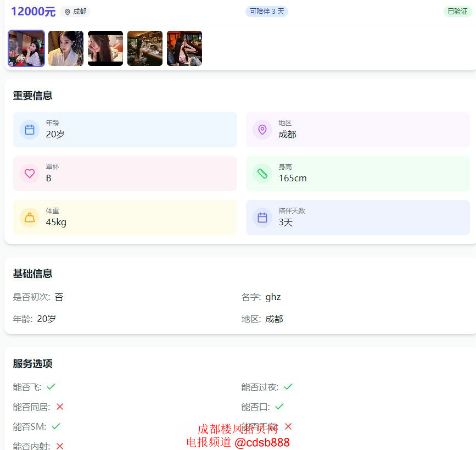This screenshot has height=450, width=476.
Task: Click the green check mark next to 能否飞
Action: click(51, 387)
